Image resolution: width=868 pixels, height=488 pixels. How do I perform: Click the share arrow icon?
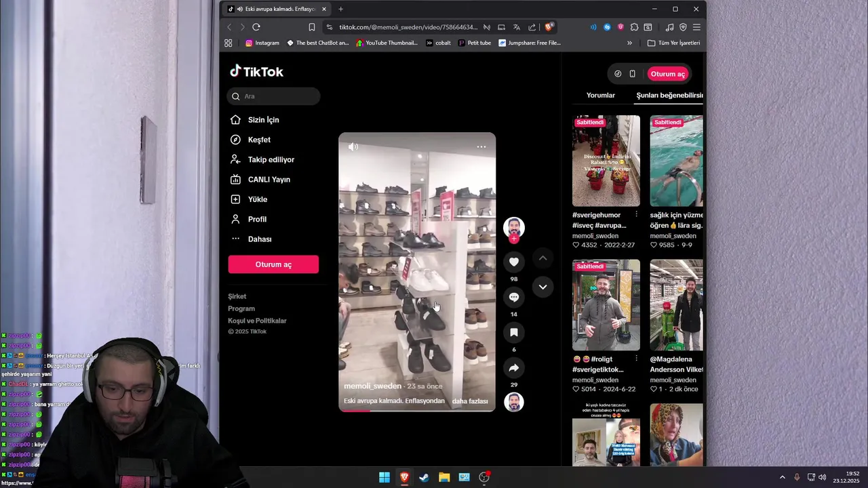[514, 367]
